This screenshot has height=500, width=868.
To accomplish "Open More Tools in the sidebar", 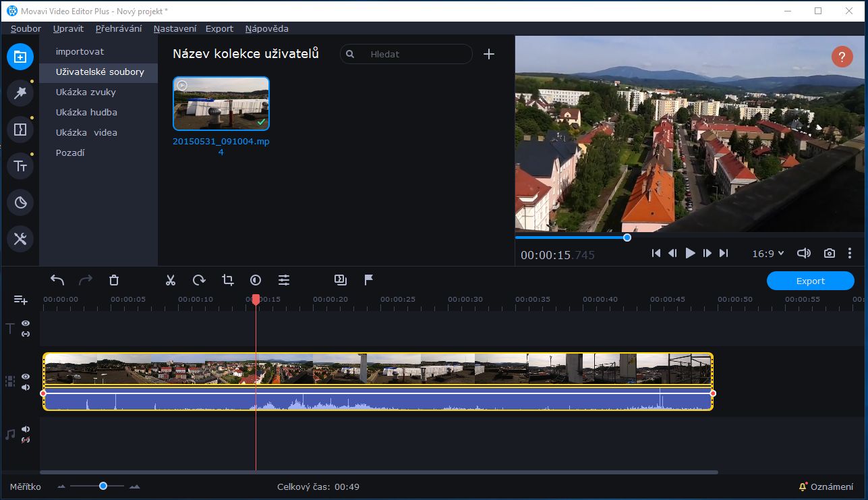I will pos(20,238).
